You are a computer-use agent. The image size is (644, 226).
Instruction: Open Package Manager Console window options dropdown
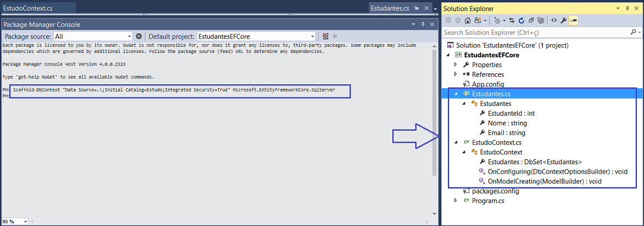click(x=414, y=25)
